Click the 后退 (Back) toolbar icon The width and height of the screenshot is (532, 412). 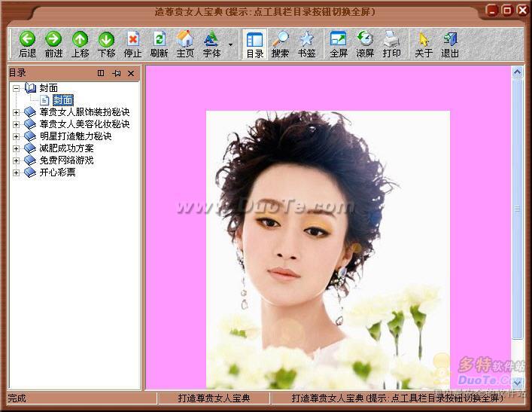pyautogui.click(x=27, y=44)
